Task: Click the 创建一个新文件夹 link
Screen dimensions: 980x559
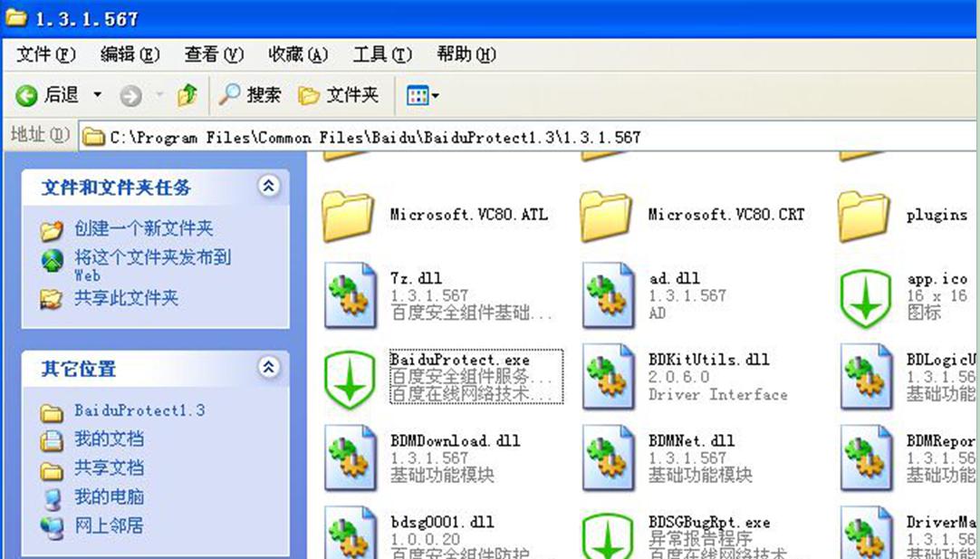Action: 143,229
